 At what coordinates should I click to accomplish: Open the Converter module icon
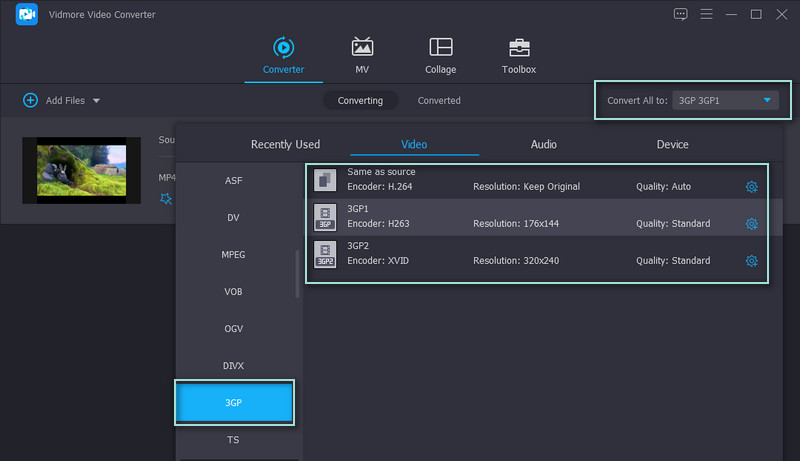[283, 48]
